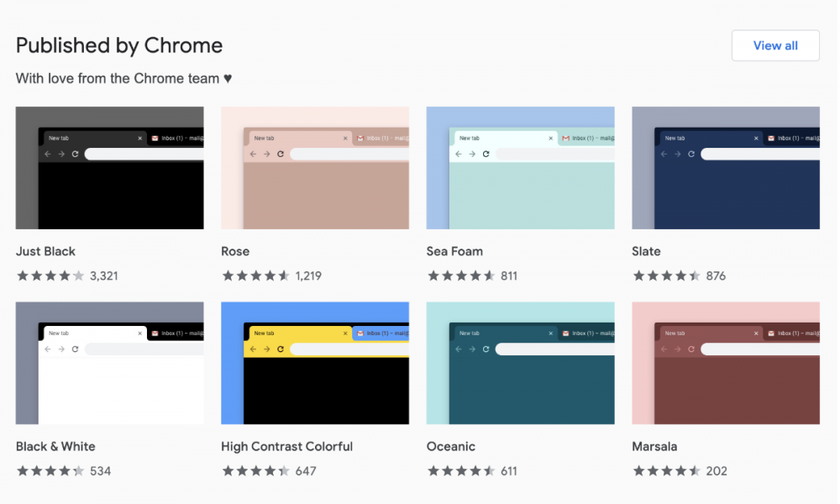Click the High Contrast Colorful title
840x504 pixels.
(x=286, y=446)
